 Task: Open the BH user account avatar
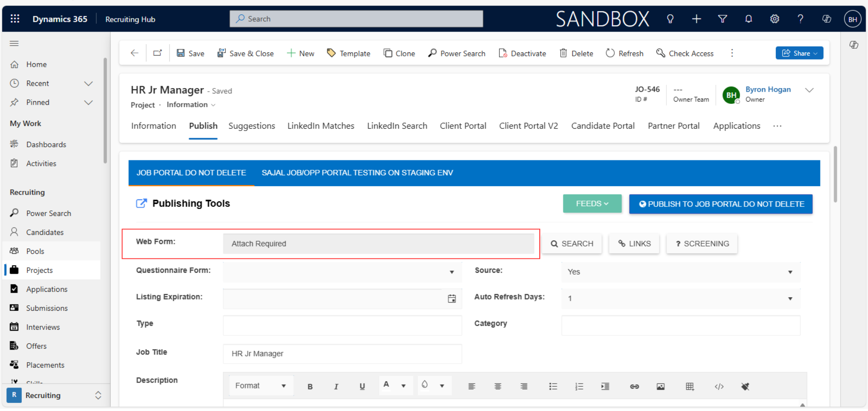point(852,19)
